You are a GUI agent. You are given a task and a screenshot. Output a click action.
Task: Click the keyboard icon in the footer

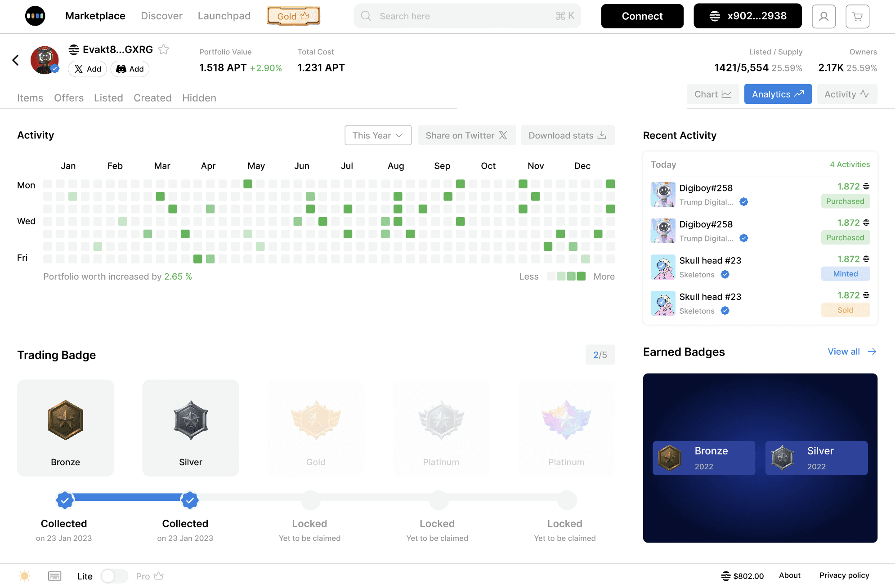coord(54,576)
